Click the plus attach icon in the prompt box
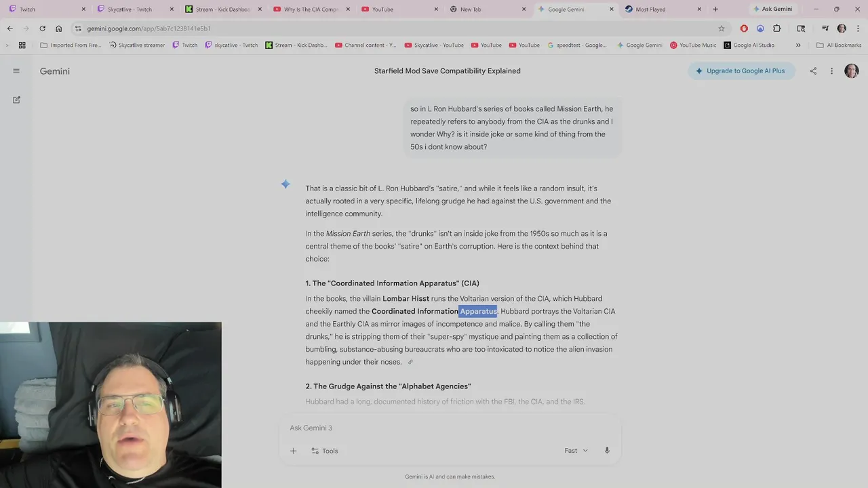868x488 pixels. (x=294, y=451)
